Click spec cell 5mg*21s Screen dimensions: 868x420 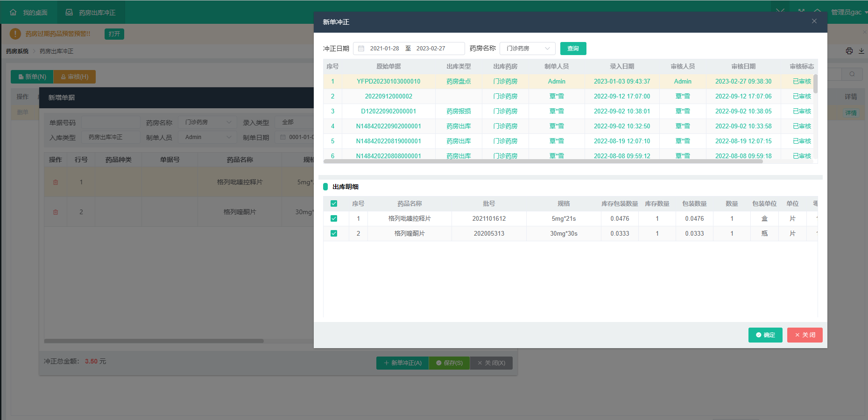564,218
